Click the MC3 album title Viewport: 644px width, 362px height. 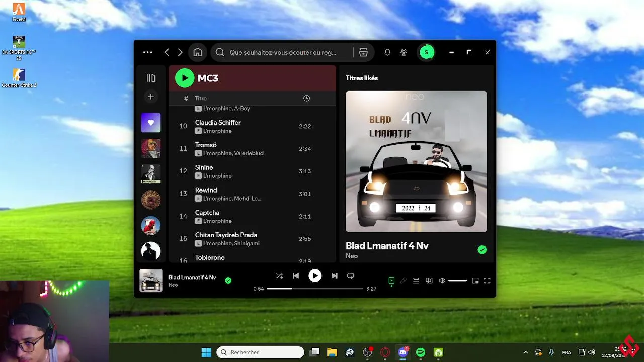pyautogui.click(x=208, y=78)
